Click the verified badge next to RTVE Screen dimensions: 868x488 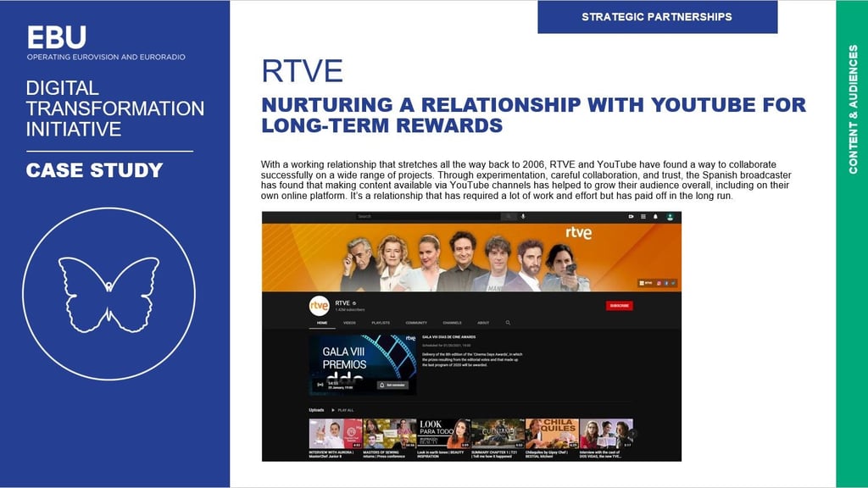(x=354, y=303)
